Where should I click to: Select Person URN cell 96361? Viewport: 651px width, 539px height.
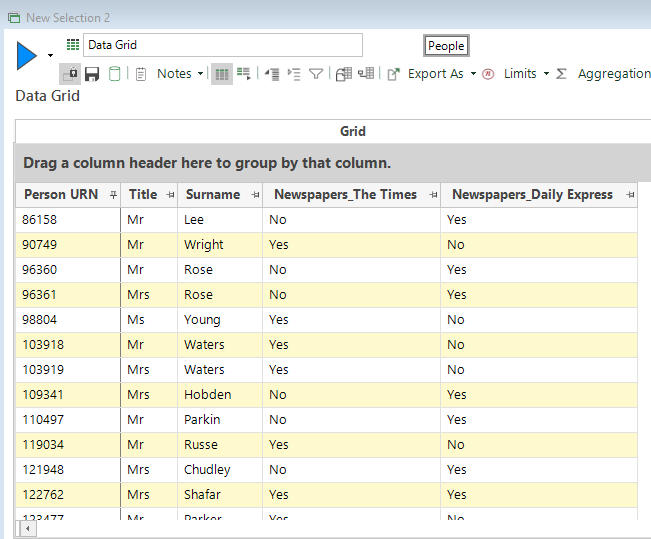(x=68, y=295)
